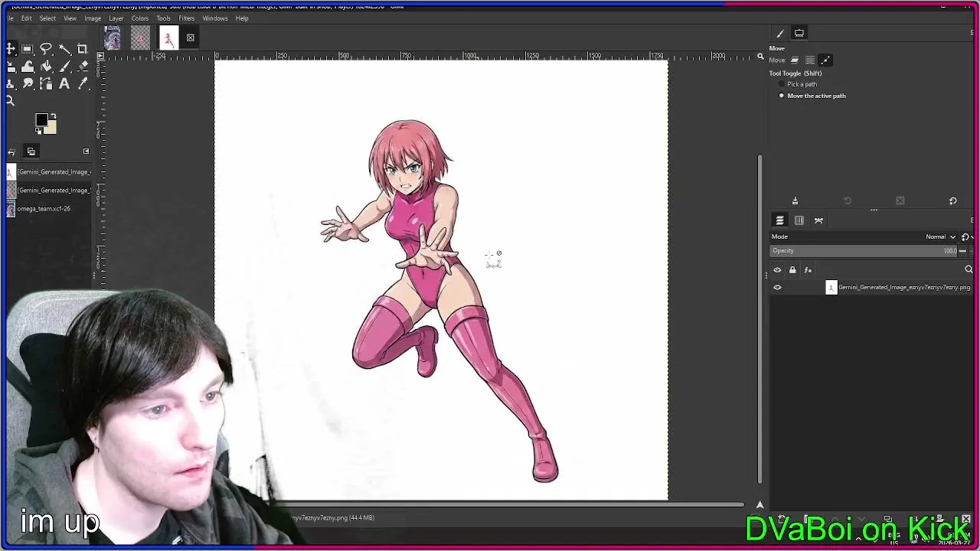Switch to first image tab thumbnail
The height and width of the screenshot is (551, 980).
(x=113, y=37)
